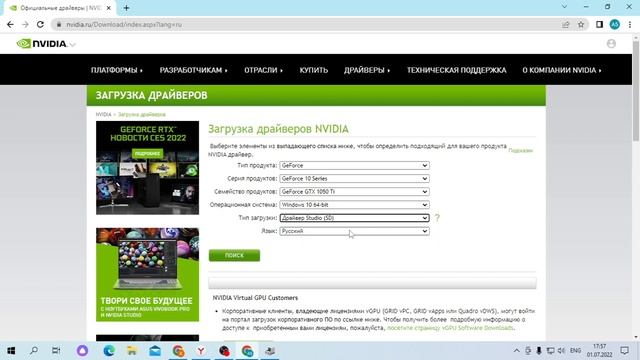Screen dimensions: 640x360
Task: Open the product family dropdown GeForce GTX 1050 Ti
Action: tap(354, 191)
